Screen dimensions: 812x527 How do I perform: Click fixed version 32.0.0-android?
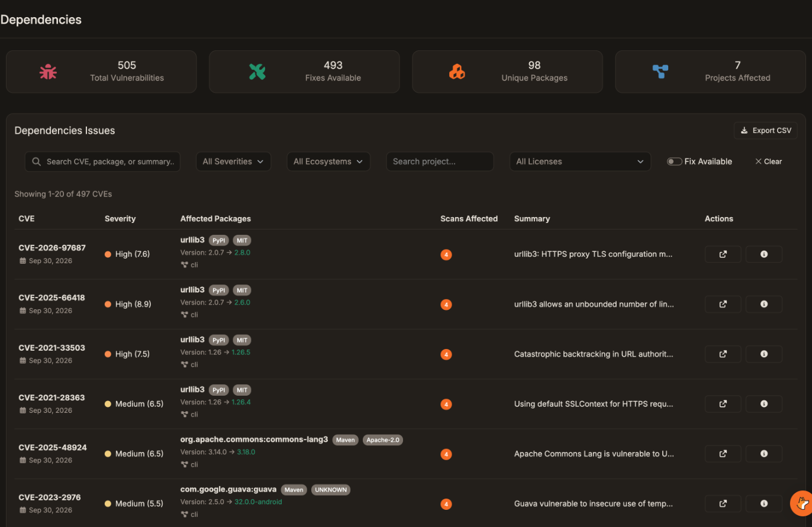258,502
